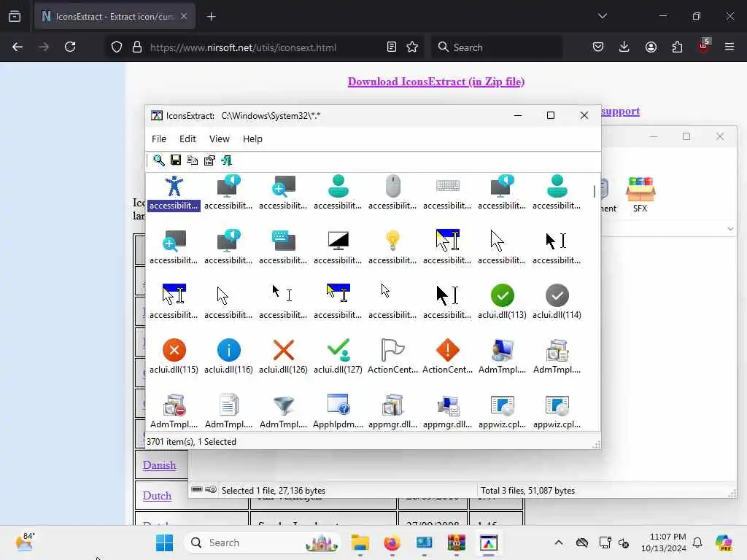Click the WinRAR taskbar icon
This screenshot has height=560, width=747.
(x=457, y=542)
